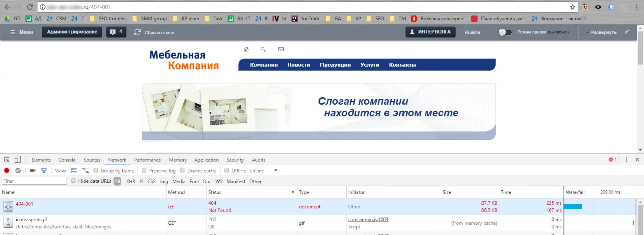This screenshot has height=235, width=644.
Task: Expand the Развернуть panel dropdown
Action: pyautogui.click(x=601, y=32)
